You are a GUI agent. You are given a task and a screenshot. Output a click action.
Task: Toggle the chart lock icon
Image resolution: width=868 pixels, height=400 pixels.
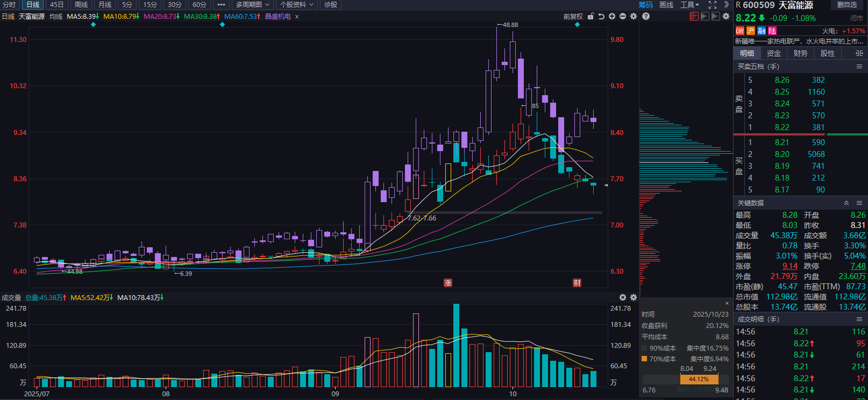click(590, 17)
